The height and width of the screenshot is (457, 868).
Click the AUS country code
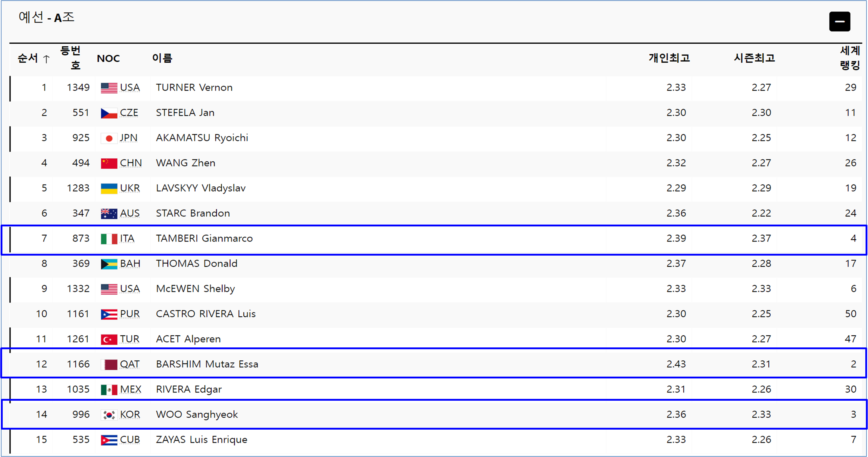[x=130, y=213]
